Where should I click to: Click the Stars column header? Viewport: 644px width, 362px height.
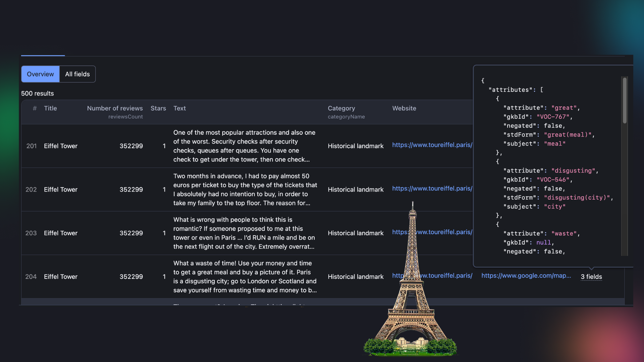pyautogui.click(x=158, y=108)
